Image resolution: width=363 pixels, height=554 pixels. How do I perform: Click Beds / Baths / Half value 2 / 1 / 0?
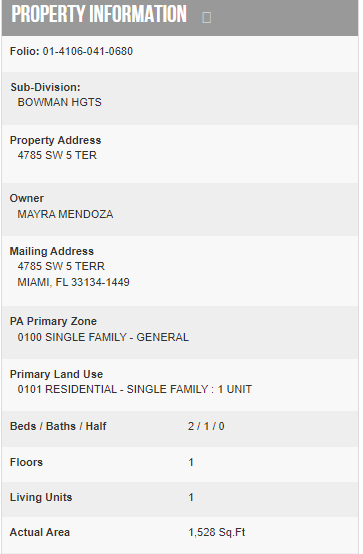point(206,426)
